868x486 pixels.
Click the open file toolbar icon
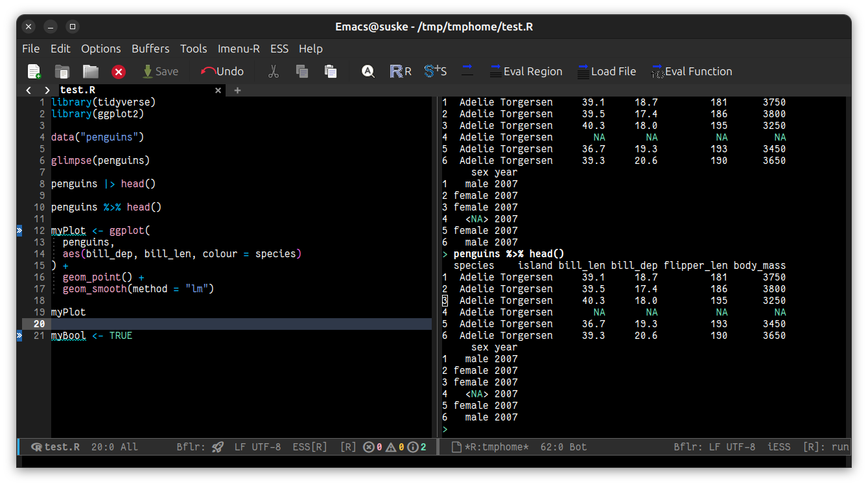62,71
